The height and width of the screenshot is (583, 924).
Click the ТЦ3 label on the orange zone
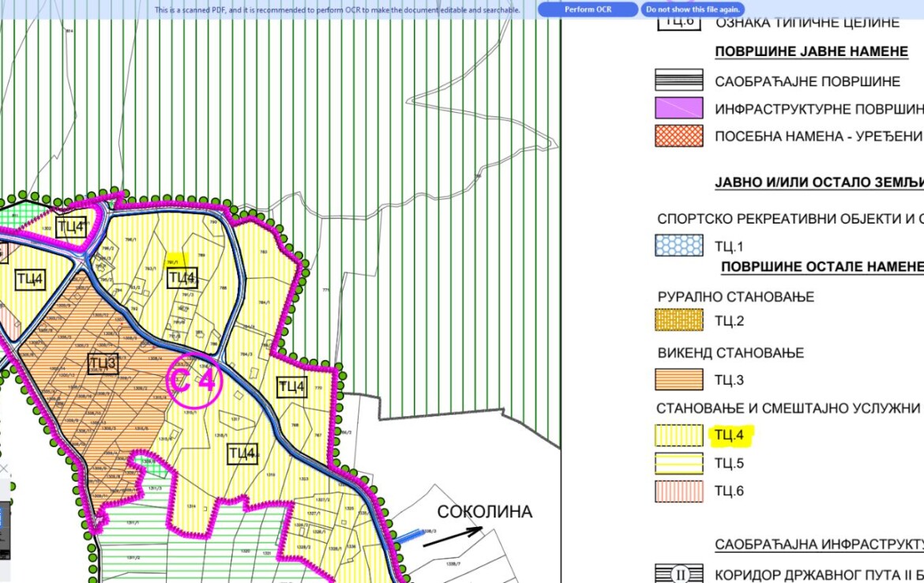(x=103, y=364)
